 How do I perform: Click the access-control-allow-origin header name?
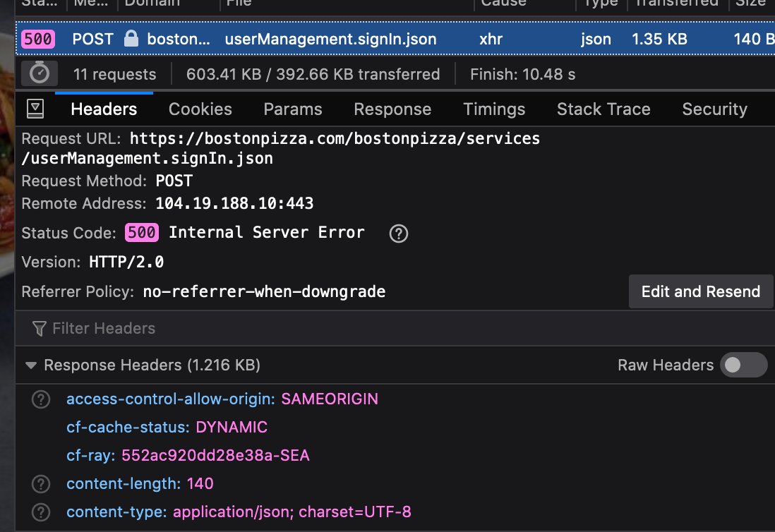(x=171, y=399)
